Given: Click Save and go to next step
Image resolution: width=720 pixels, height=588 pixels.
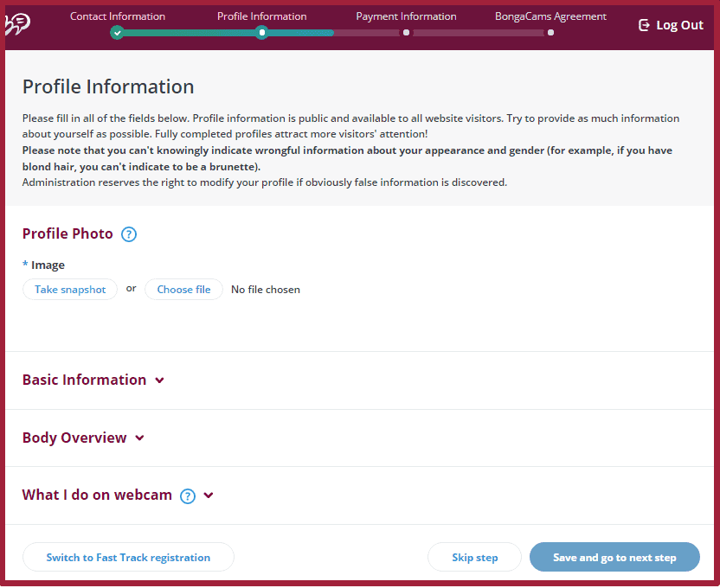Looking at the screenshot, I should (614, 557).
